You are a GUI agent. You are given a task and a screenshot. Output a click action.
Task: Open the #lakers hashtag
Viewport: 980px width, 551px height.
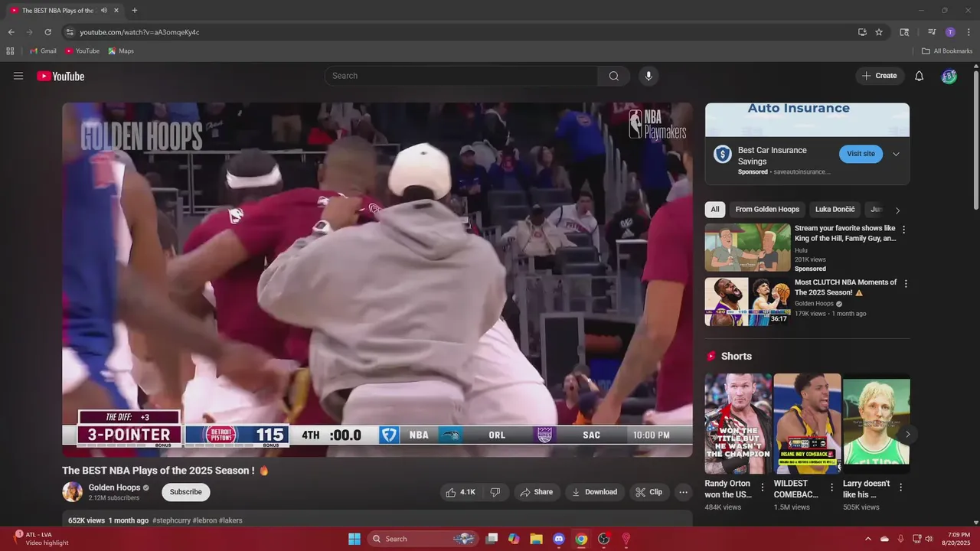pyautogui.click(x=230, y=520)
